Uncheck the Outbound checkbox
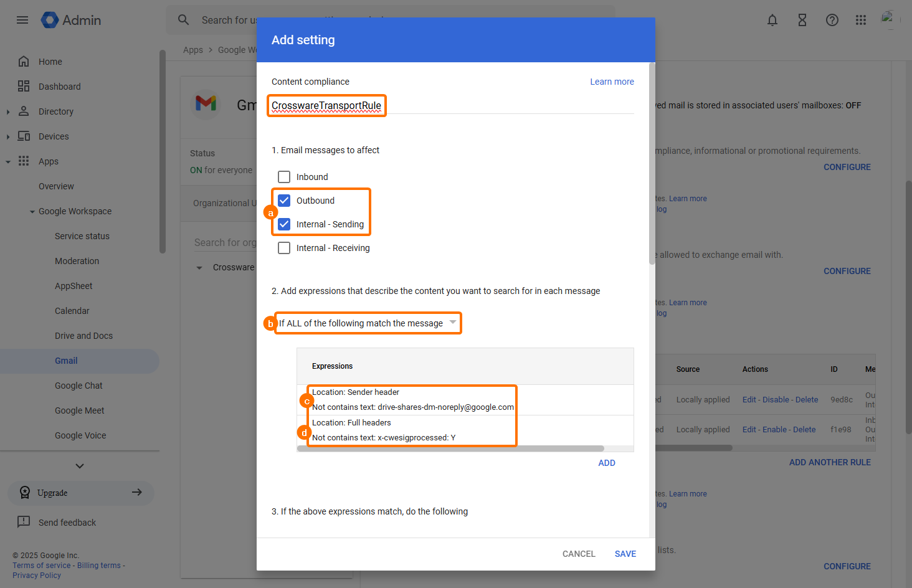This screenshot has width=912, height=588. (x=284, y=201)
